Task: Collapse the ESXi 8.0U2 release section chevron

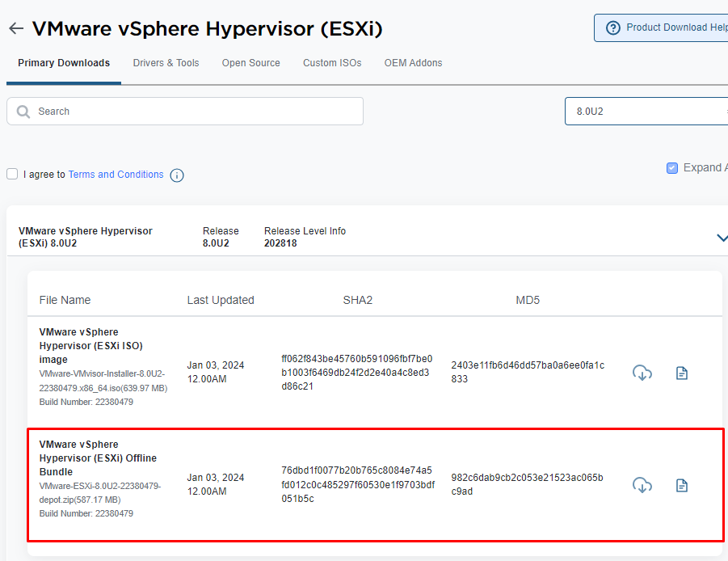Action: (722, 238)
